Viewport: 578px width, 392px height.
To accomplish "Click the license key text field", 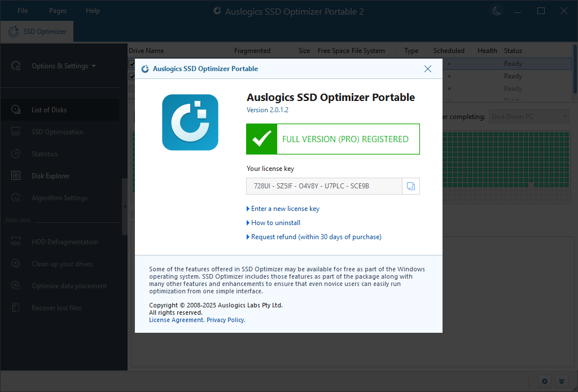I will [x=324, y=186].
